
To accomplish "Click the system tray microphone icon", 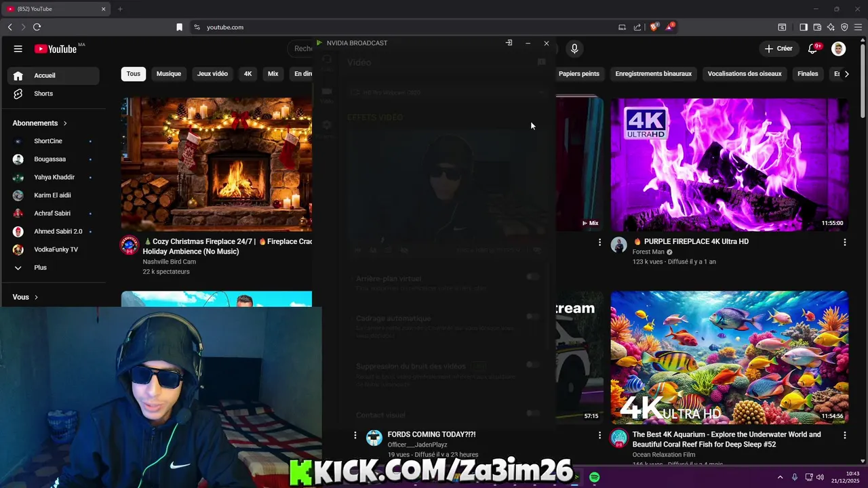I will [794, 477].
